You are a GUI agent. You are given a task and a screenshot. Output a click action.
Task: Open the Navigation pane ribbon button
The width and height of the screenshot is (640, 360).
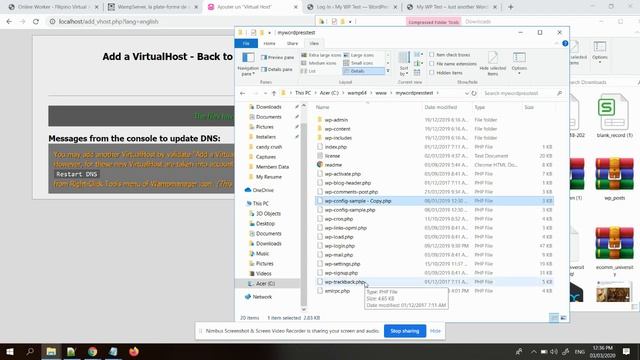pyautogui.click(x=248, y=64)
